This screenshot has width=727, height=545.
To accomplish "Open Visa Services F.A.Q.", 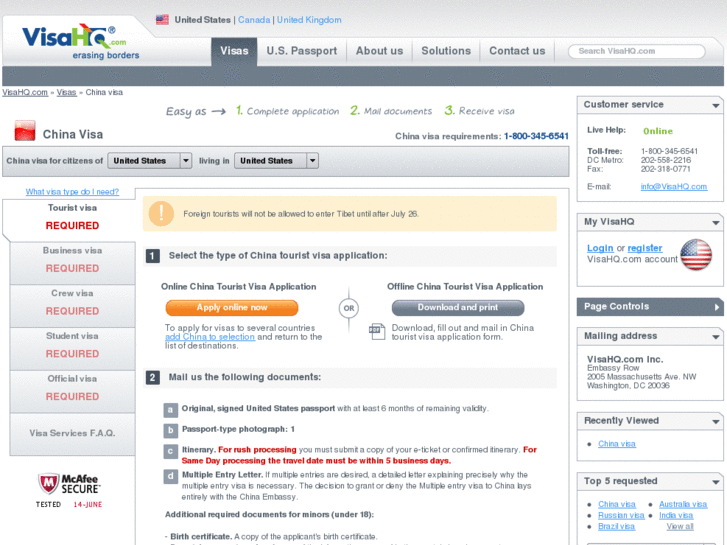I will pos(72,434).
